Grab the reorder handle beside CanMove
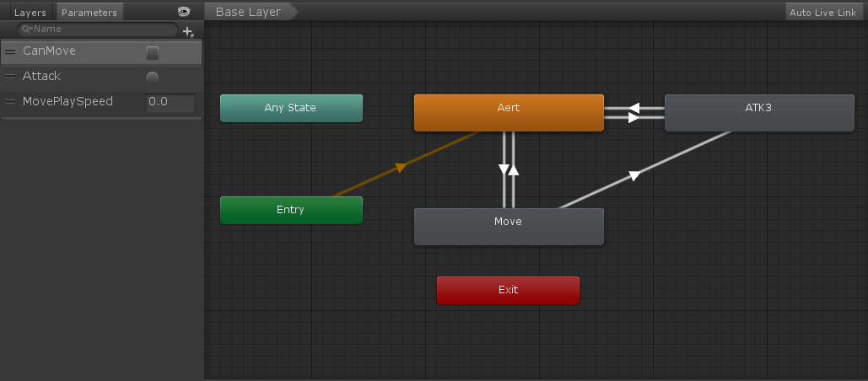This screenshot has height=381, width=868. pyautogui.click(x=10, y=52)
